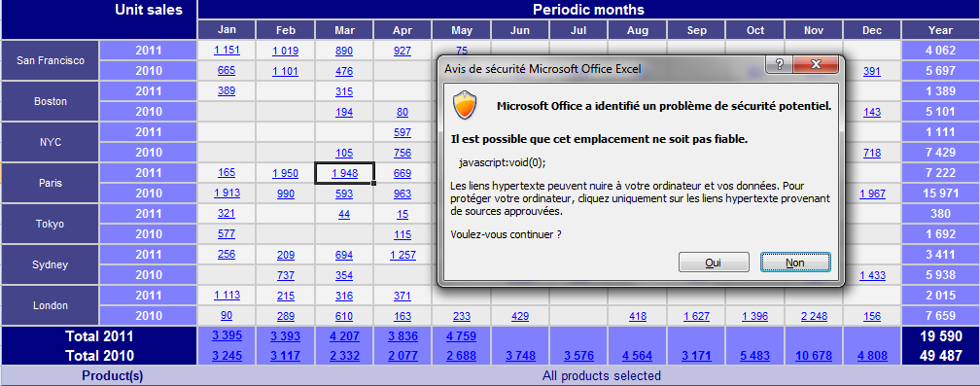Open Sydney 2010 Feb link 737
This screenshot has width=980, height=386.
(x=285, y=275)
